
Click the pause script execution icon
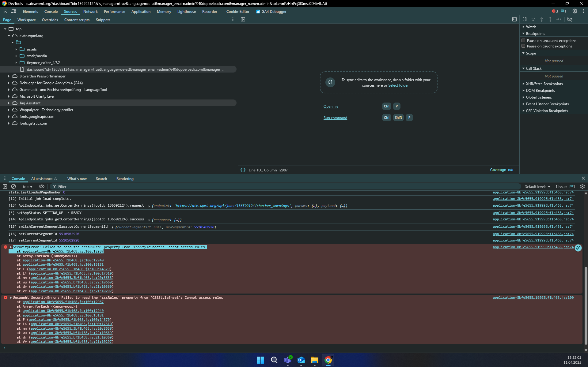tap(525, 19)
